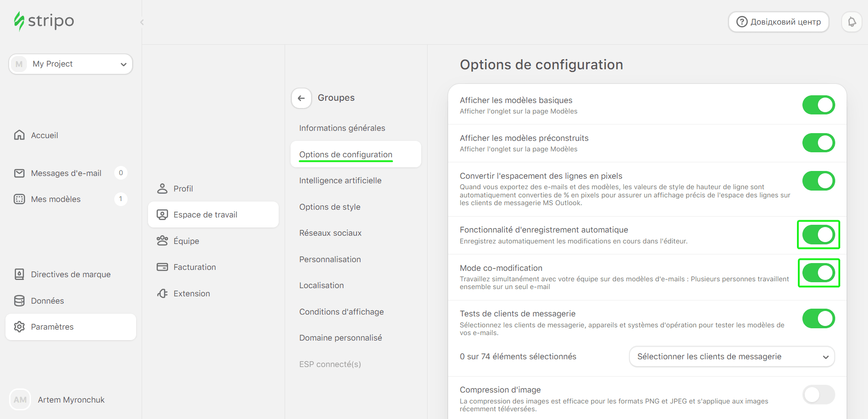868x419 pixels.
Task: Enable Compression d'image
Action: coord(818,395)
